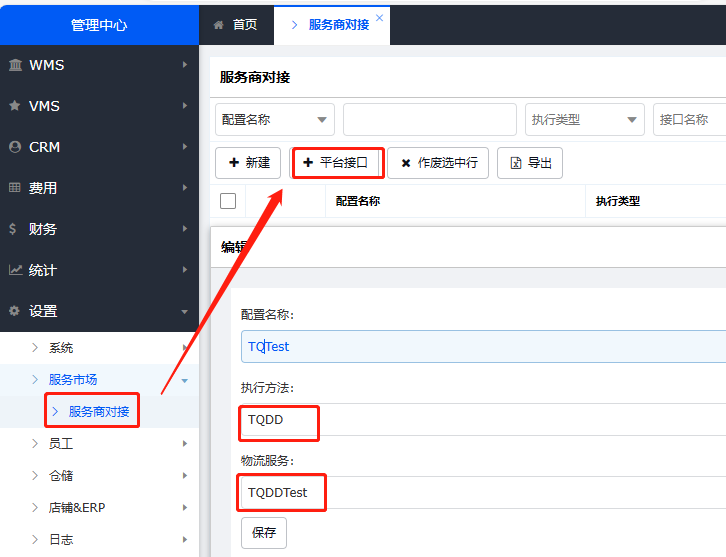Image resolution: width=726 pixels, height=557 pixels.
Task: Expand the WMS menu arrow
Action: pyautogui.click(x=185, y=65)
